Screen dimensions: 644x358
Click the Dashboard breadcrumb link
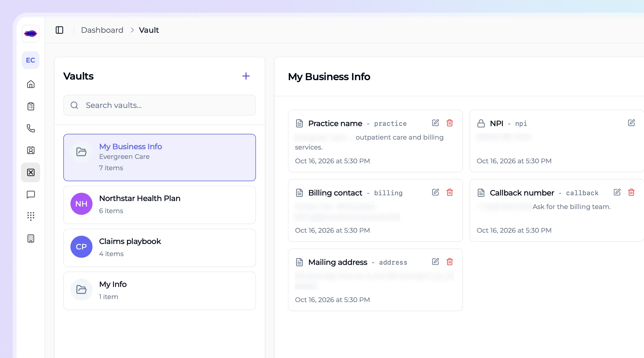point(102,30)
